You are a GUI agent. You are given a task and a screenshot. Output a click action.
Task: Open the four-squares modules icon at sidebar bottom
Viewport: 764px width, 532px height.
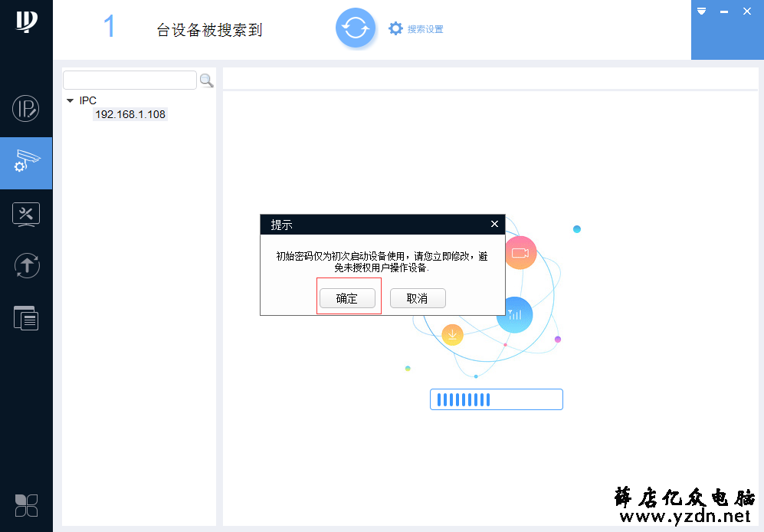click(26, 505)
